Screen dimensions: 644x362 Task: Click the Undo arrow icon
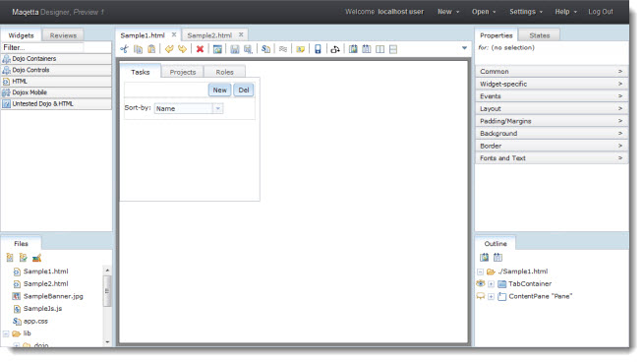point(169,49)
